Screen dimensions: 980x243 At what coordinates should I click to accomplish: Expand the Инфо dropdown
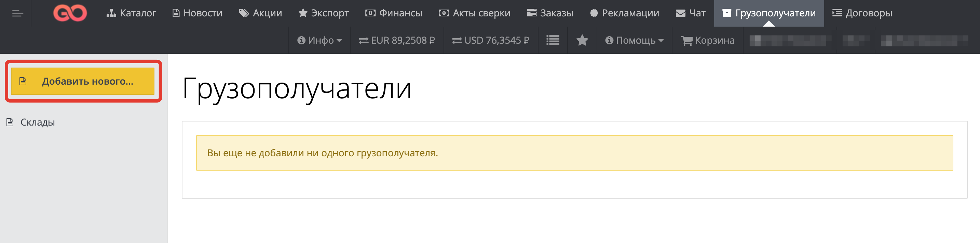pyautogui.click(x=319, y=40)
